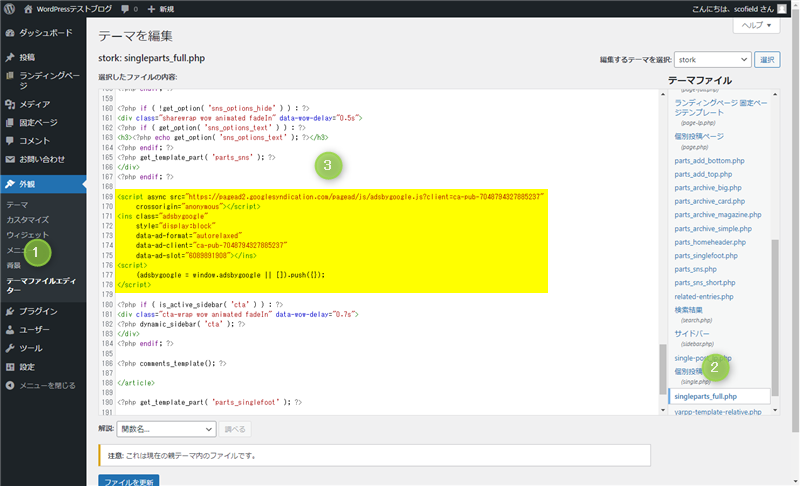
Task: Click the code editor scroll-up arrow
Action: 663,94
